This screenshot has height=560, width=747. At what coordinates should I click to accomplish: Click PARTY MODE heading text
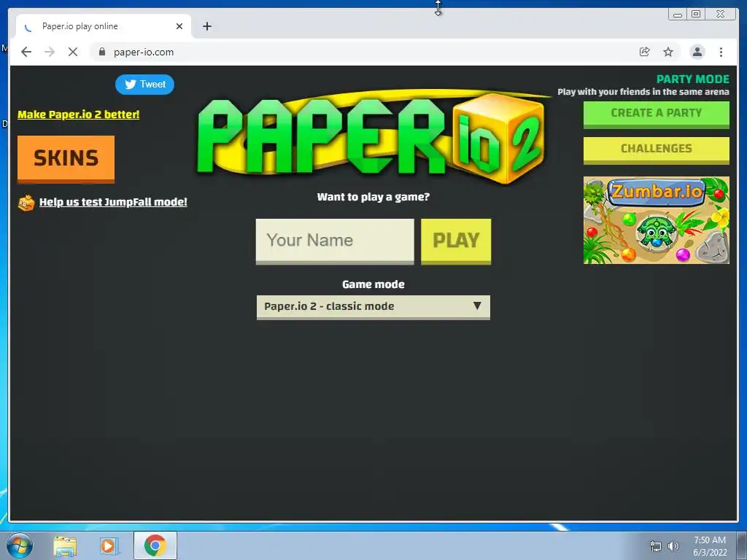click(x=693, y=79)
